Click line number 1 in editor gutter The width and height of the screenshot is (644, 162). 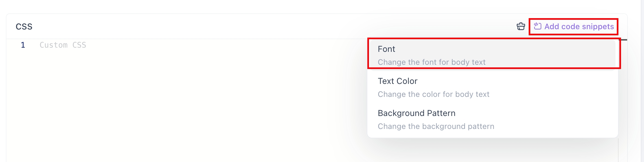(x=23, y=45)
